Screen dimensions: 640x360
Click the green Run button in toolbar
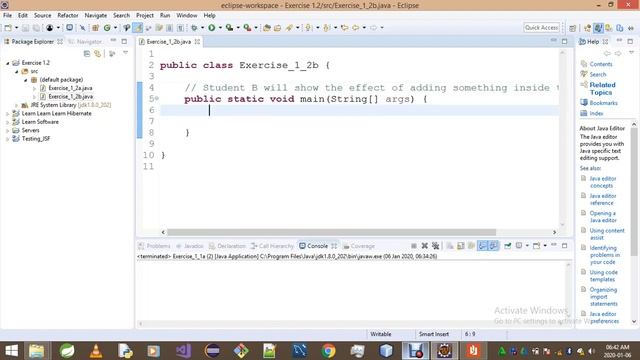pos(211,28)
